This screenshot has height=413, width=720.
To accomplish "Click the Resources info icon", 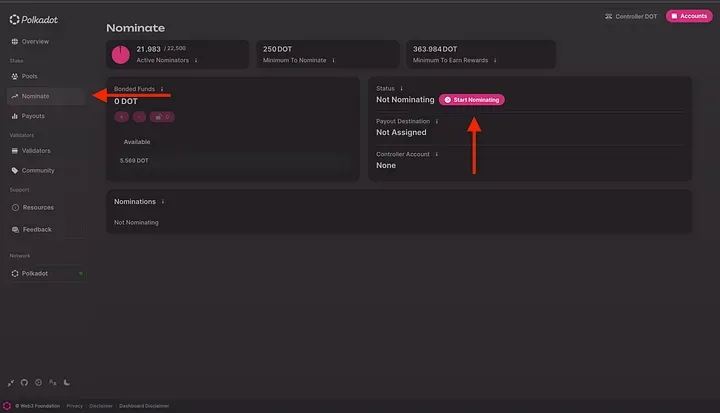I will coord(15,208).
